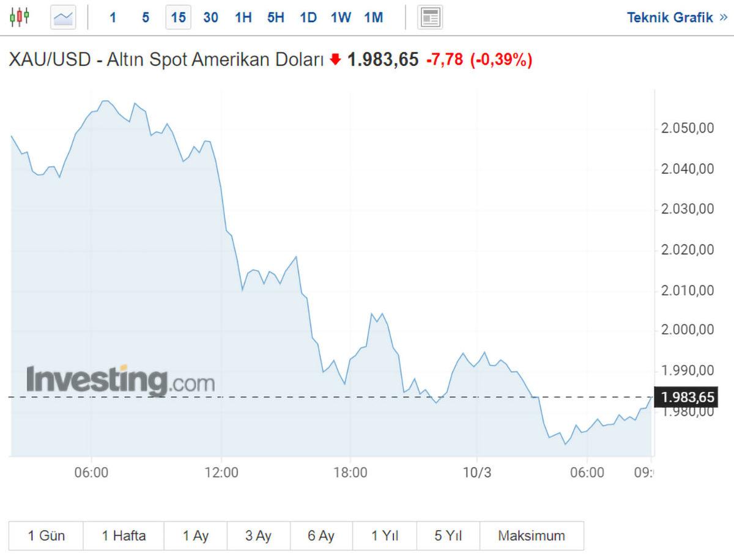Open the news overlay icon
The width and height of the screenshot is (734, 560).
click(x=430, y=17)
